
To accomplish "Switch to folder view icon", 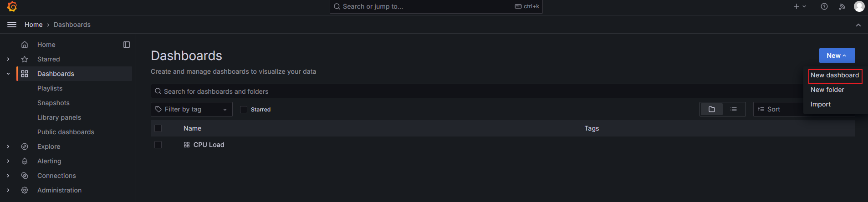I will [712, 109].
